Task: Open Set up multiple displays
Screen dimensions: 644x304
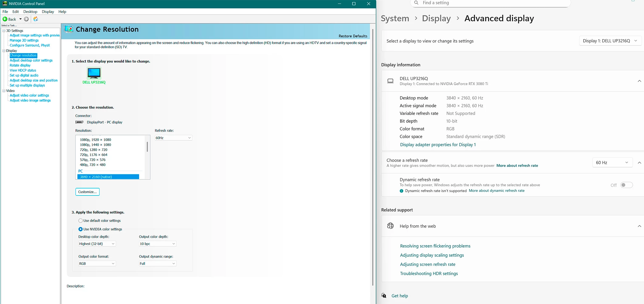Action: point(27,85)
